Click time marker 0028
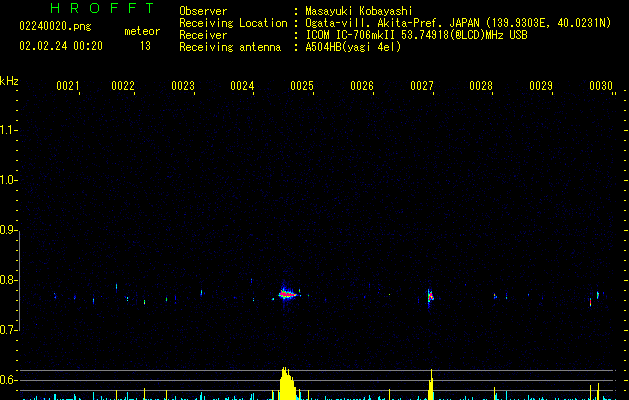 click(x=481, y=86)
